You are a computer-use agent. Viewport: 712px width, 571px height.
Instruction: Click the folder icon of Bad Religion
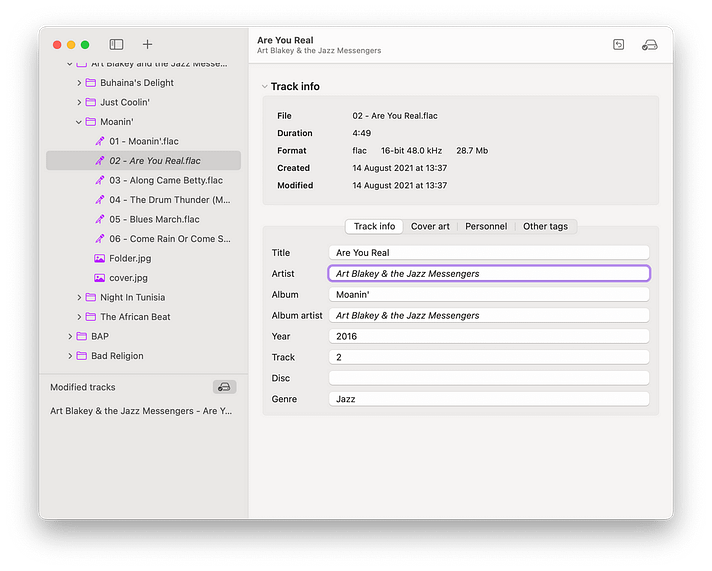[x=82, y=356]
